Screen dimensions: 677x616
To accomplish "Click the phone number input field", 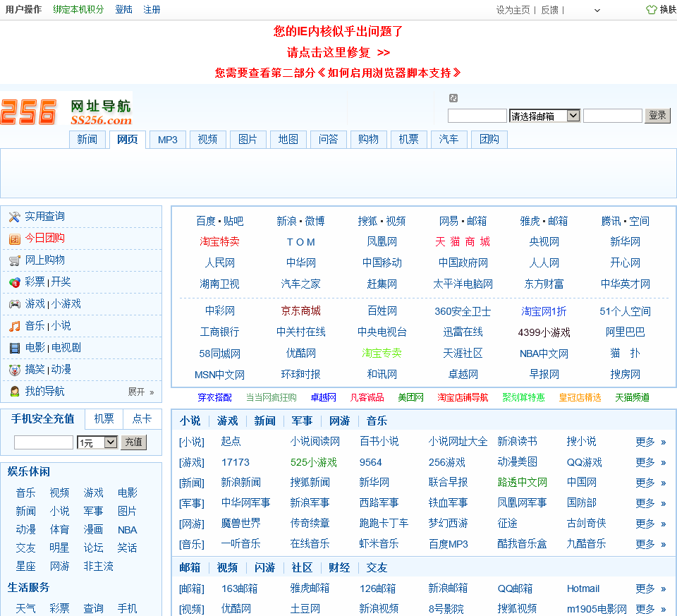I will pyautogui.click(x=44, y=442).
